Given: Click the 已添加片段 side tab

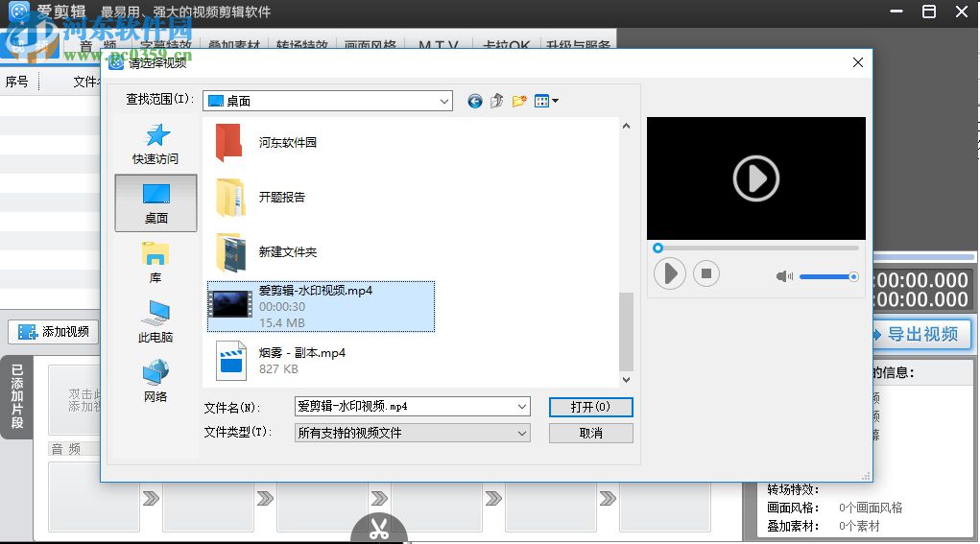Looking at the screenshot, I should [17, 396].
